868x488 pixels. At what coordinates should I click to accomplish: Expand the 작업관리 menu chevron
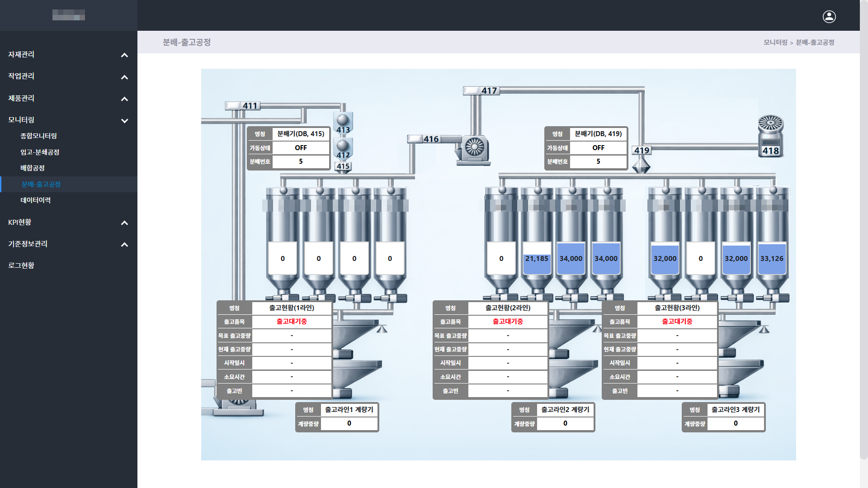[124, 77]
